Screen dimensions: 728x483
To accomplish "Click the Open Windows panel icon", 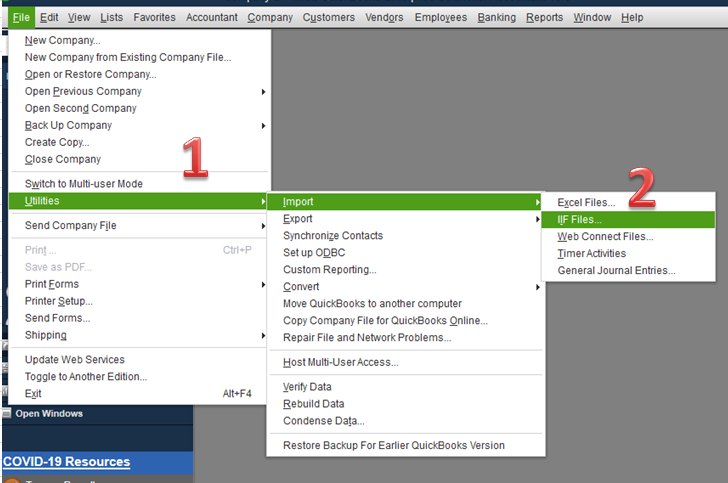I will click(x=6, y=413).
